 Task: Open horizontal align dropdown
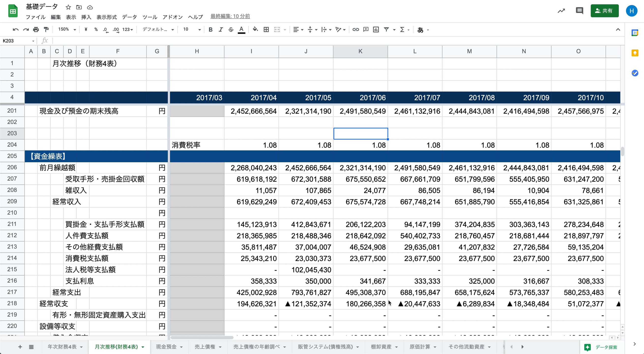(298, 29)
